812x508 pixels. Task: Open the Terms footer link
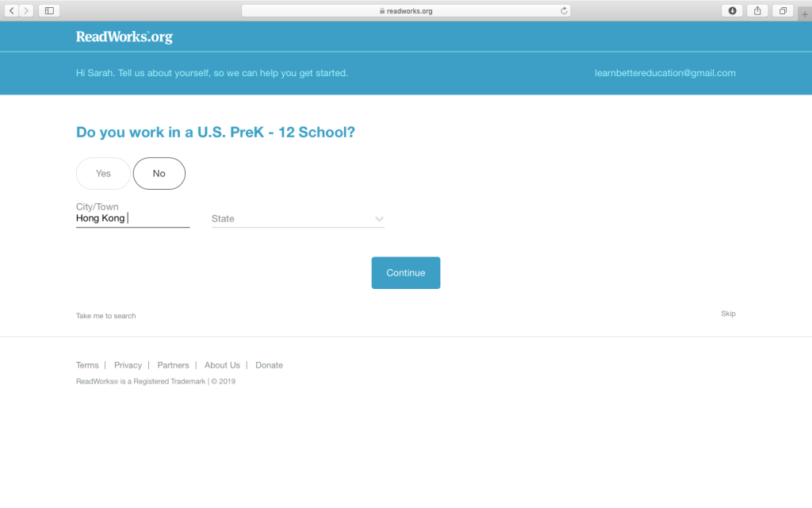pyautogui.click(x=87, y=365)
